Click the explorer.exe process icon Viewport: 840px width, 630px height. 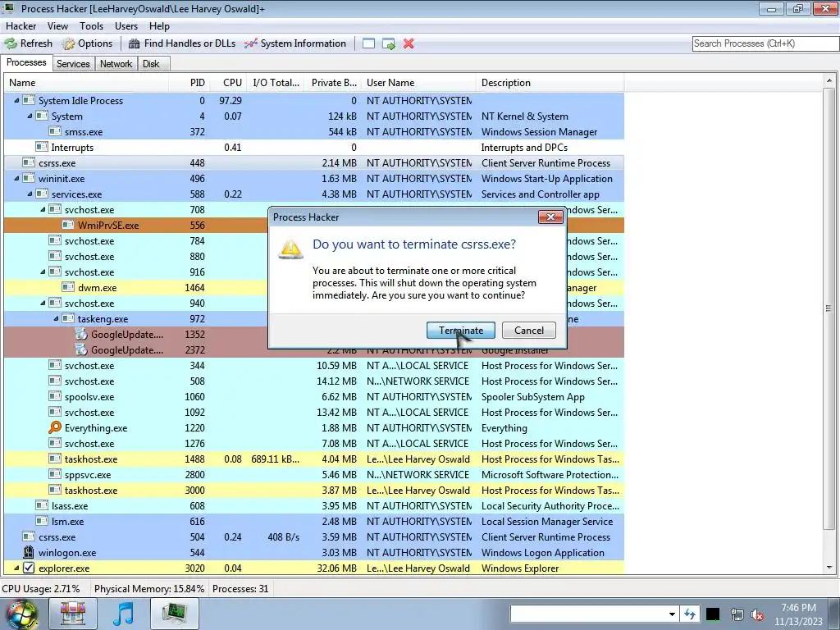[x=29, y=568]
